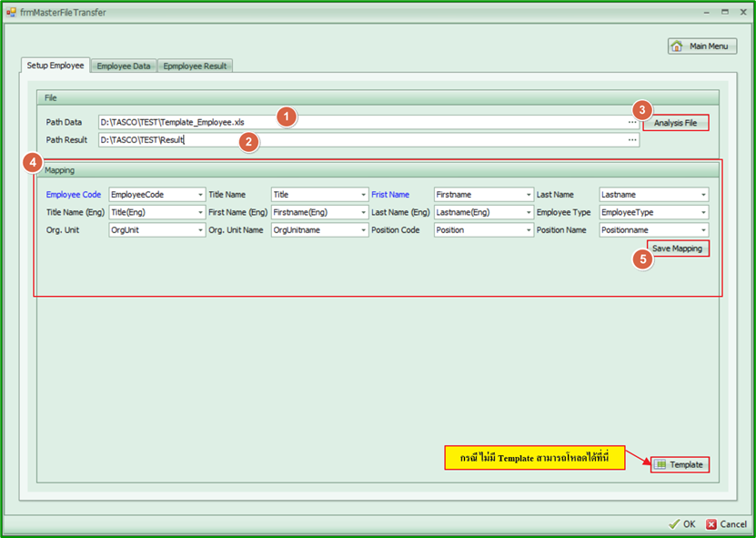Expand the Employee Code dropdown

[x=200, y=195]
